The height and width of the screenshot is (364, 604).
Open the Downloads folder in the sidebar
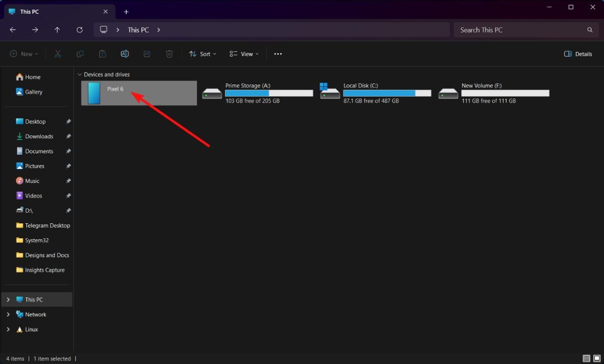point(39,136)
